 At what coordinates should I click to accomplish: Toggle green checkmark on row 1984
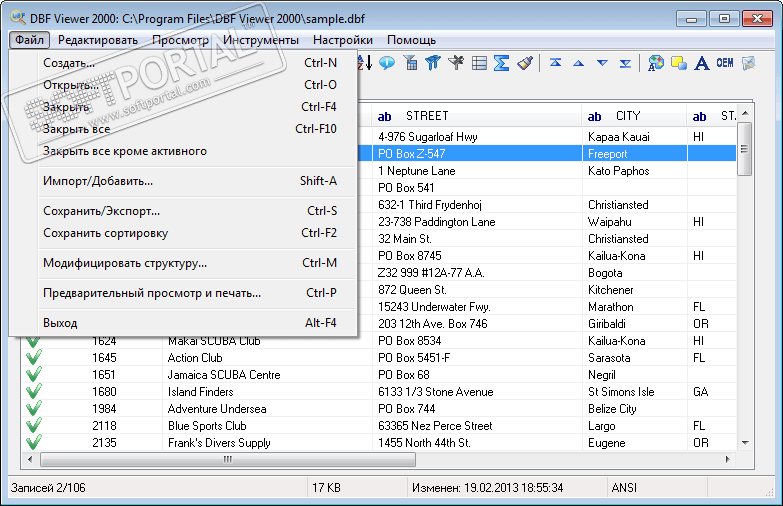pyautogui.click(x=33, y=409)
